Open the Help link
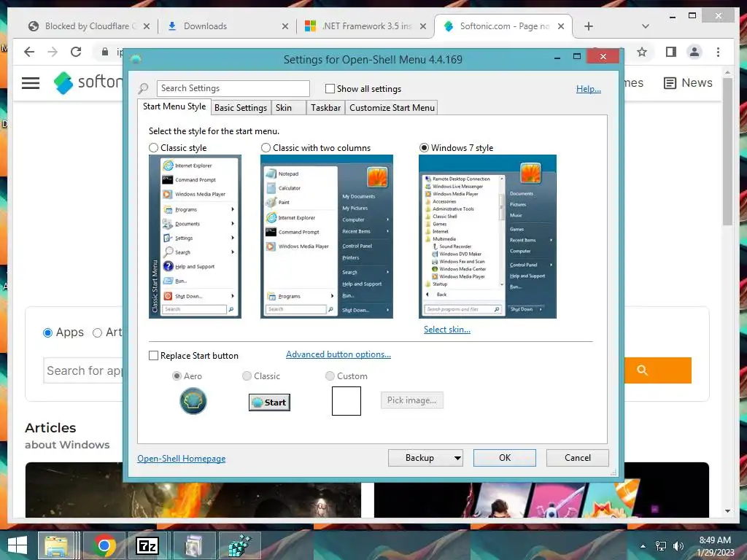The image size is (747, 560). (x=589, y=88)
